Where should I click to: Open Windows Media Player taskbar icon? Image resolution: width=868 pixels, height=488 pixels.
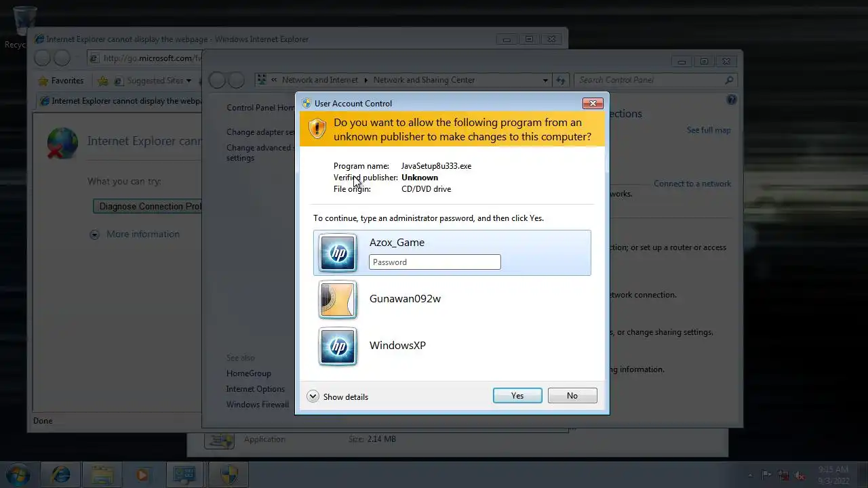pyautogui.click(x=142, y=474)
